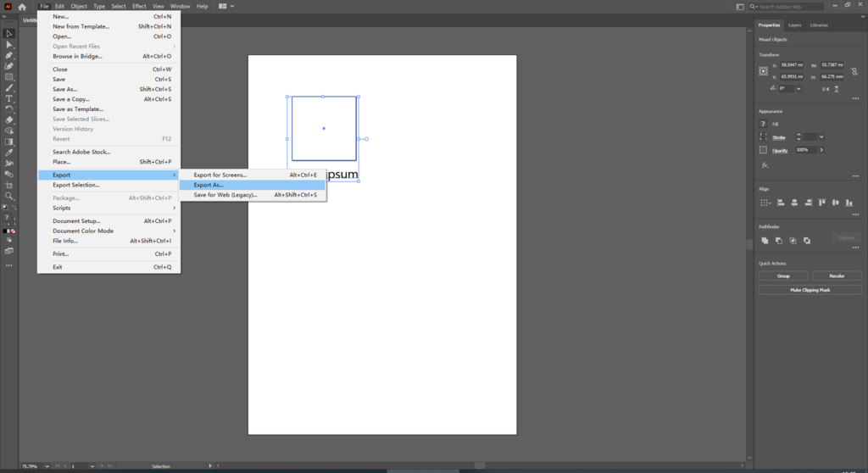
Task: Choose Save for Web (Legacy)...
Action: [253, 195]
